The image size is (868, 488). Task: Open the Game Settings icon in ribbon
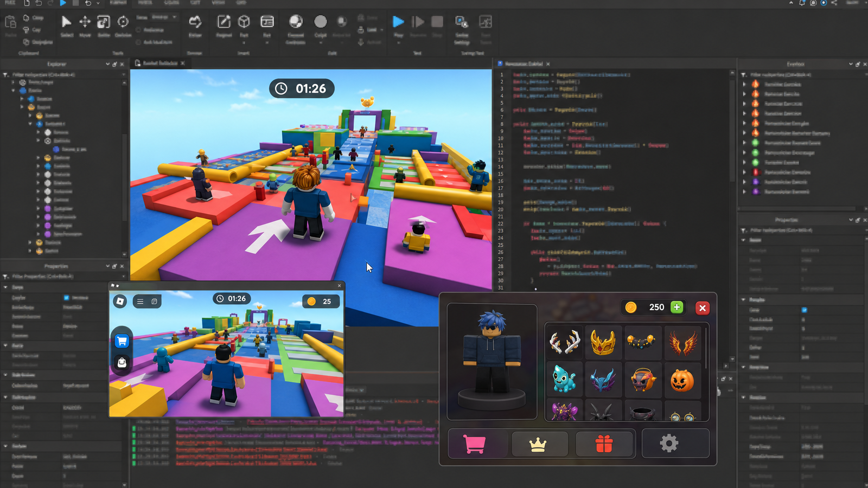tap(461, 22)
